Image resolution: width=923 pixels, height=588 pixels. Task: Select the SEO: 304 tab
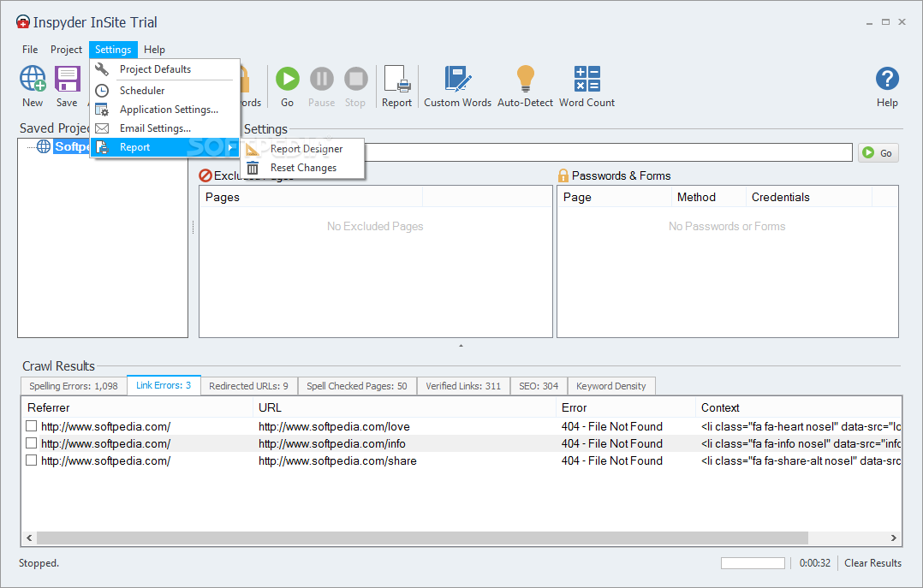pyautogui.click(x=539, y=386)
